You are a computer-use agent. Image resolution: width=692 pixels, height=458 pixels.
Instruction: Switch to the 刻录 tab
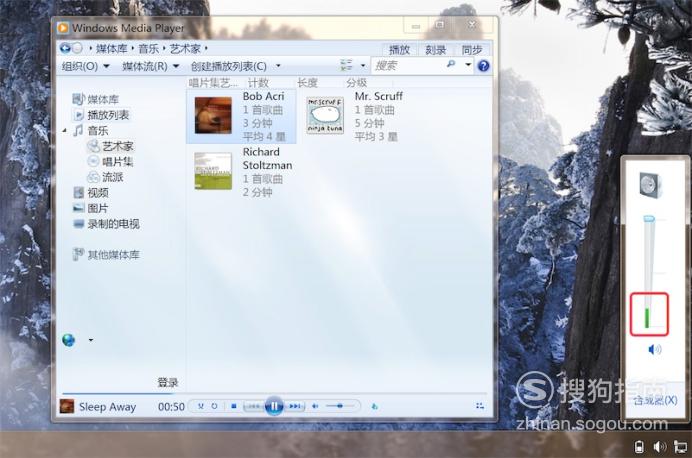[x=436, y=50]
